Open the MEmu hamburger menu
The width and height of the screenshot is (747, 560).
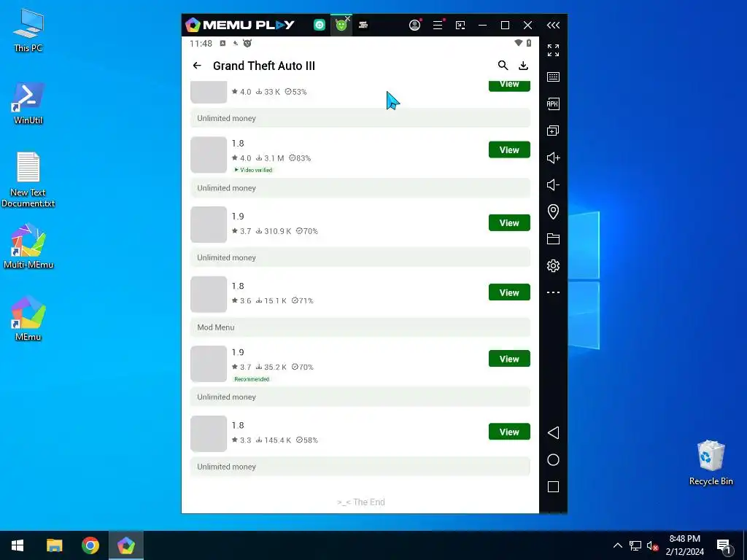(438, 26)
